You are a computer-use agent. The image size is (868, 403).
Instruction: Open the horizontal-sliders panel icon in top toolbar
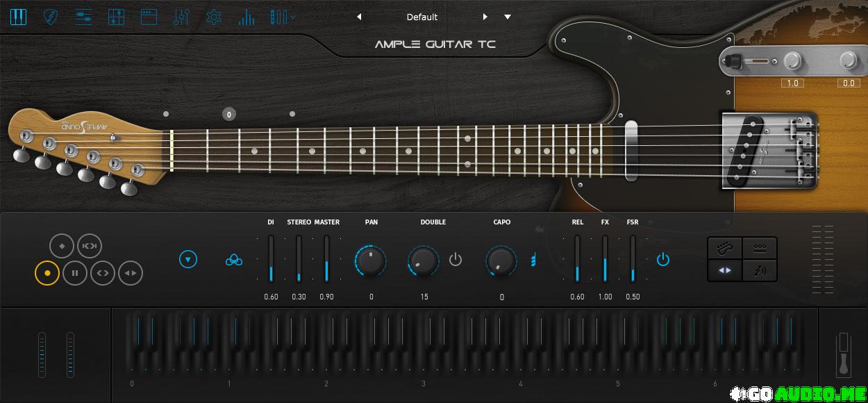click(x=83, y=17)
